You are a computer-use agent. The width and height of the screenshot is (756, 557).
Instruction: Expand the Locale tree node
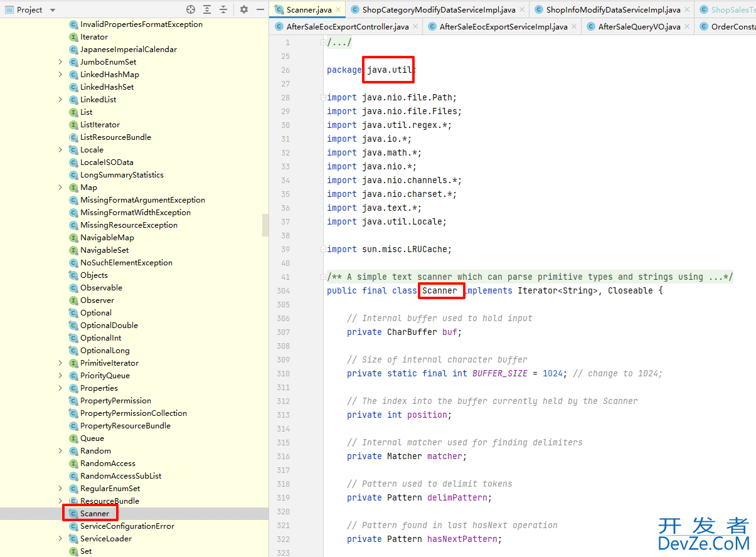point(60,149)
